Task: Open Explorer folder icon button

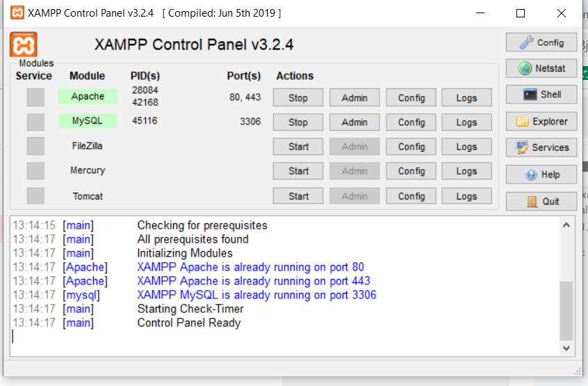Action: pyautogui.click(x=541, y=122)
